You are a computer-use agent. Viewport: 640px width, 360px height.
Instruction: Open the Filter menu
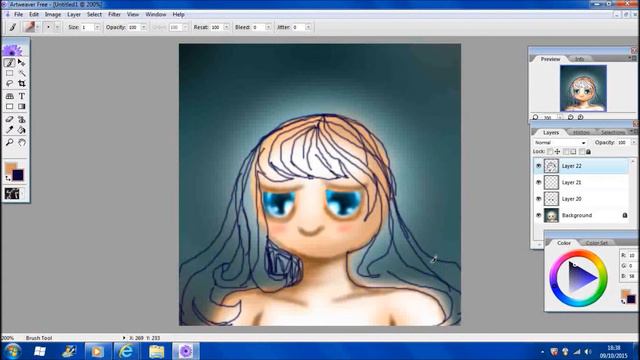pyautogui.click(x=114, y=14)
